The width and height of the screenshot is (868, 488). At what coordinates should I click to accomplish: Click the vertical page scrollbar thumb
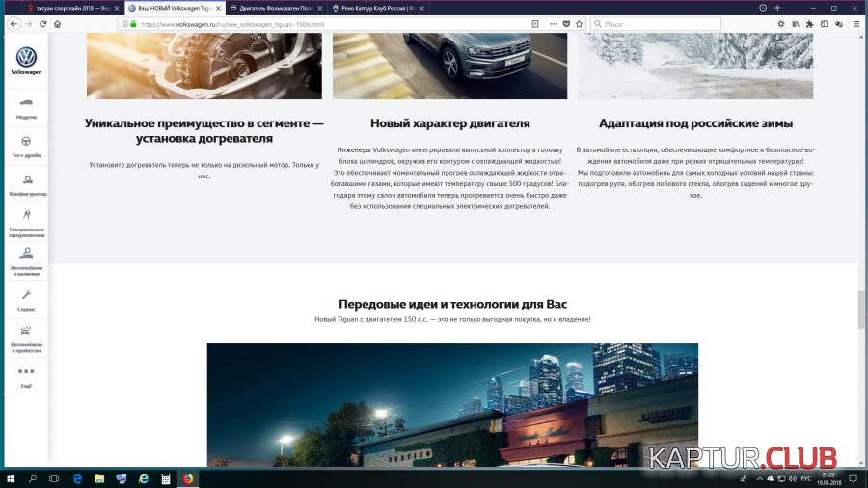pyautogui.click(x=861, y=310)
